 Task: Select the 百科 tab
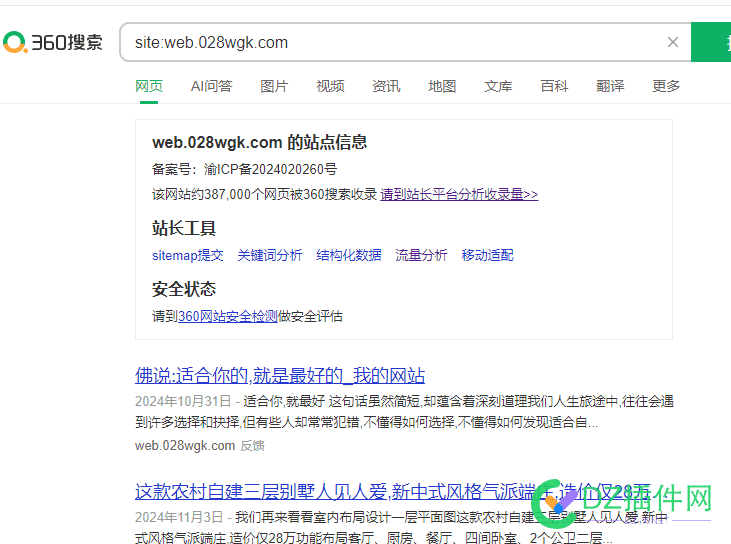(x=554, y=86)
